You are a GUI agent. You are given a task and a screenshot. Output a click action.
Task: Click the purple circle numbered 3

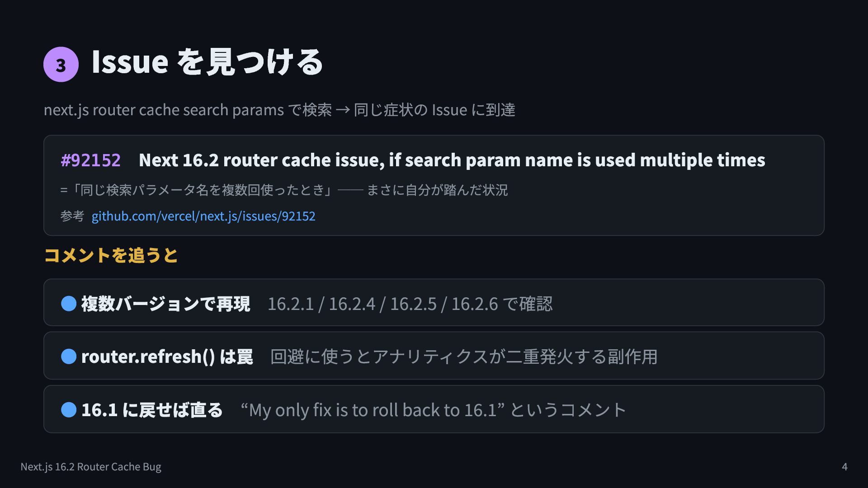61,64
